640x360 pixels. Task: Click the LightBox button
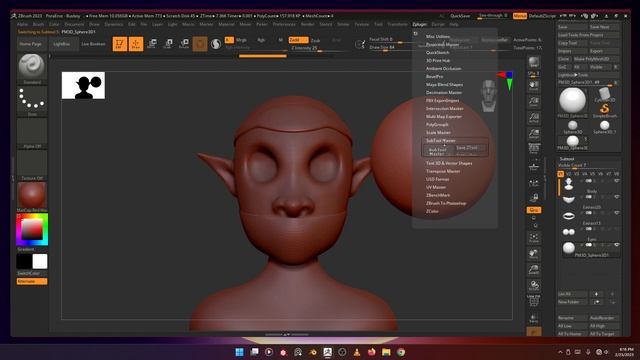click(x=62, y=44)
